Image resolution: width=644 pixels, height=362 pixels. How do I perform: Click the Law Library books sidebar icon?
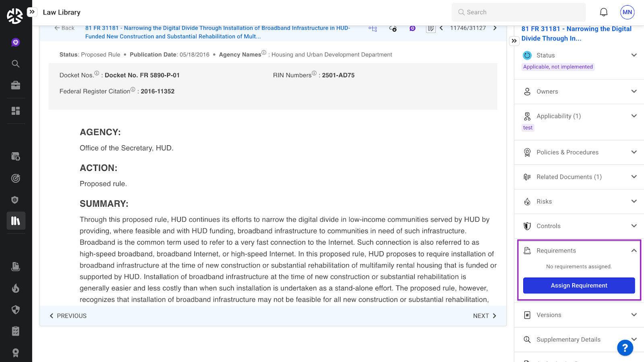(16, 221)
